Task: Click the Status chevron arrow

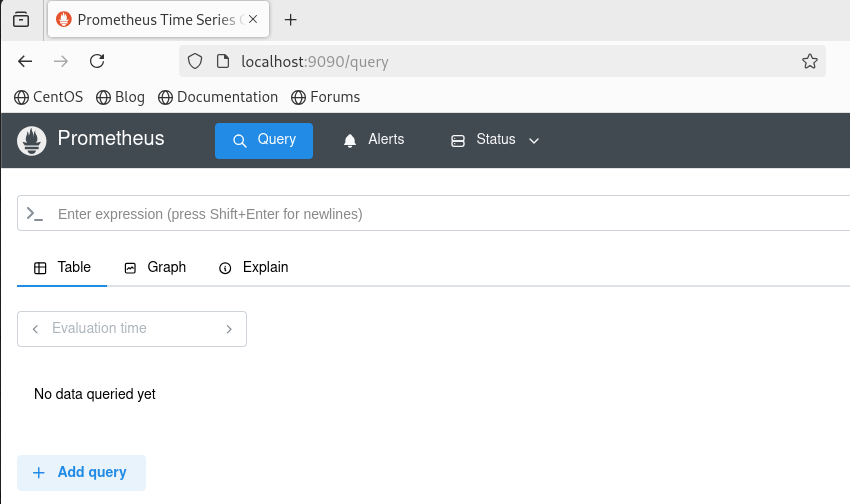Action: click(534, 140)
